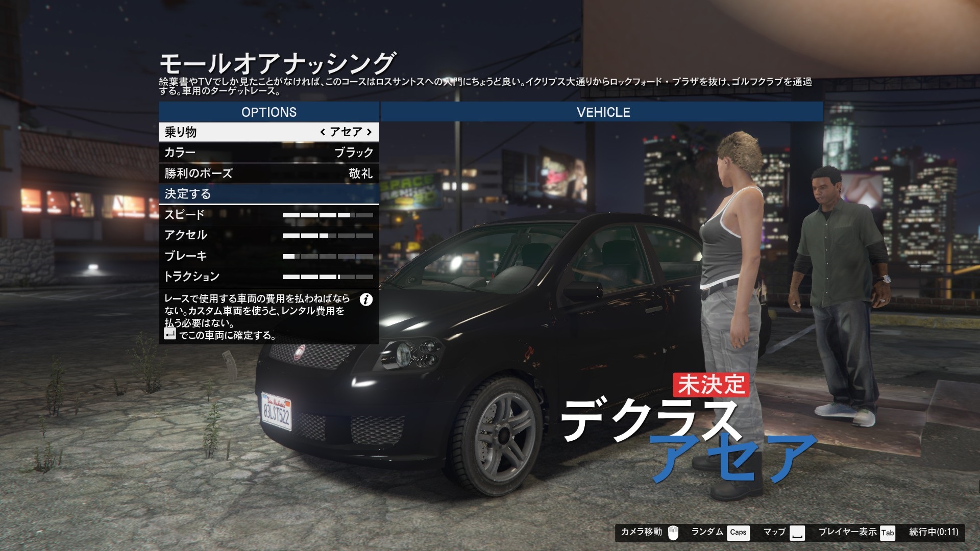
Task: Select the 勝利のポーズ row set to 敬礼
Action: pyautogui.click(x=269, y=173)
